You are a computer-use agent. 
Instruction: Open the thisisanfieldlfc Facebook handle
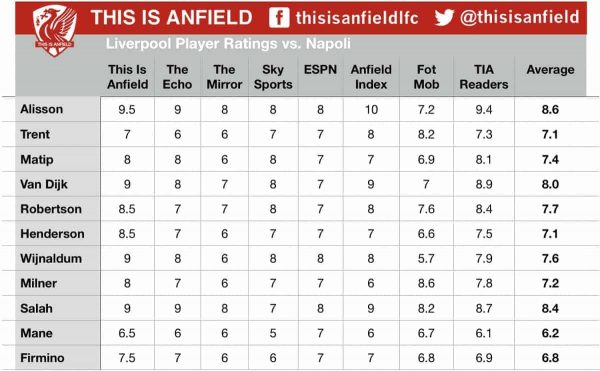(x=357, y=18)
